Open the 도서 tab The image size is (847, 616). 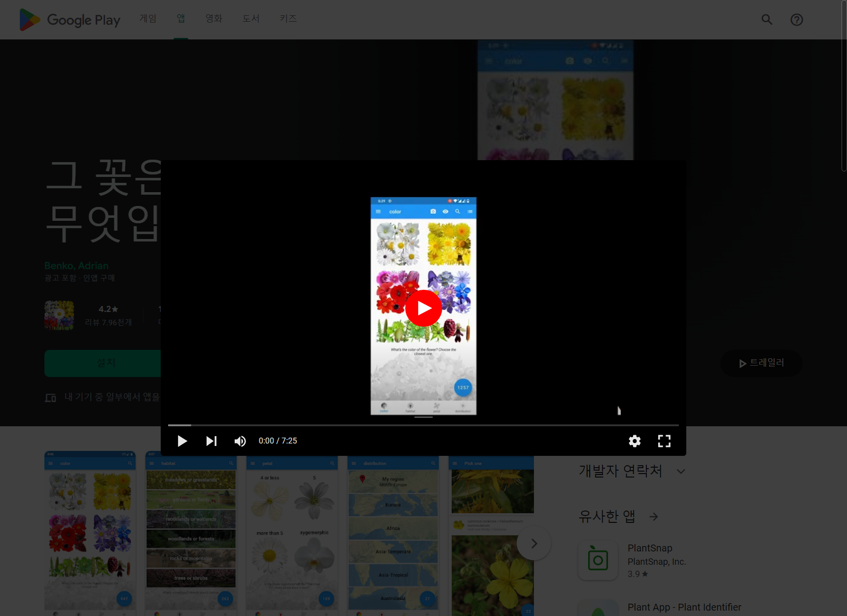tap(251, 19)
